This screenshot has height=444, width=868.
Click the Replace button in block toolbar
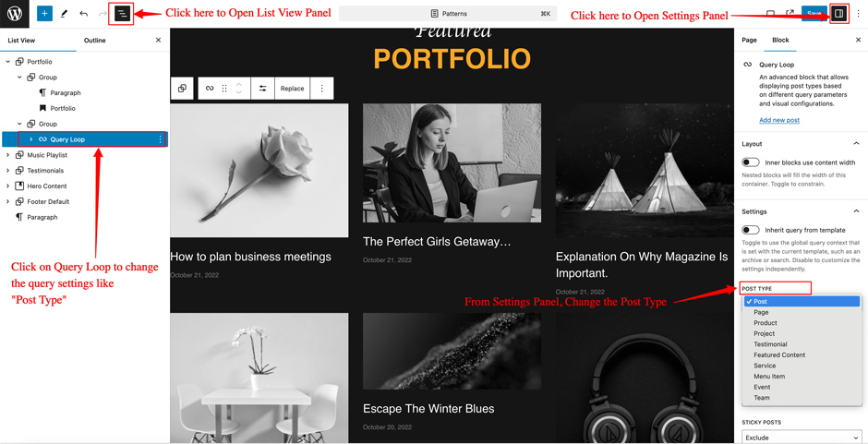point(292,89)
